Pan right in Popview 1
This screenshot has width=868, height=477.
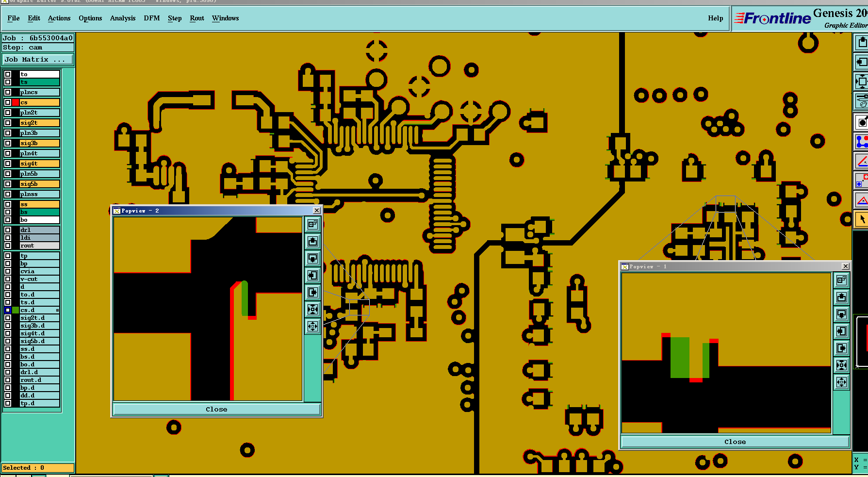click(841, 348)
